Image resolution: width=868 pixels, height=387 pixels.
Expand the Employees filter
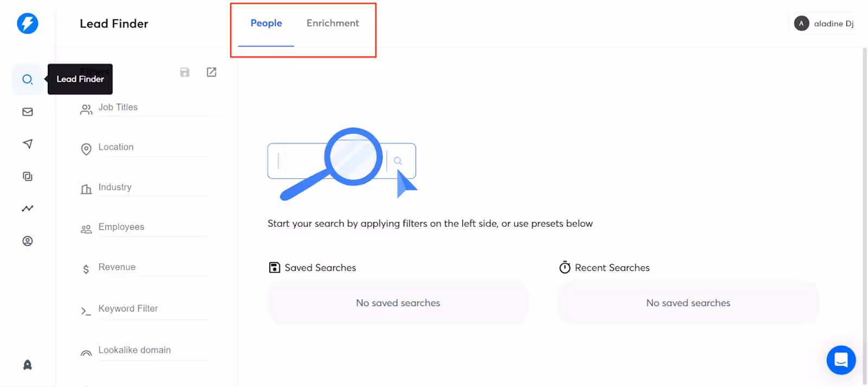[x=122, y=227]
